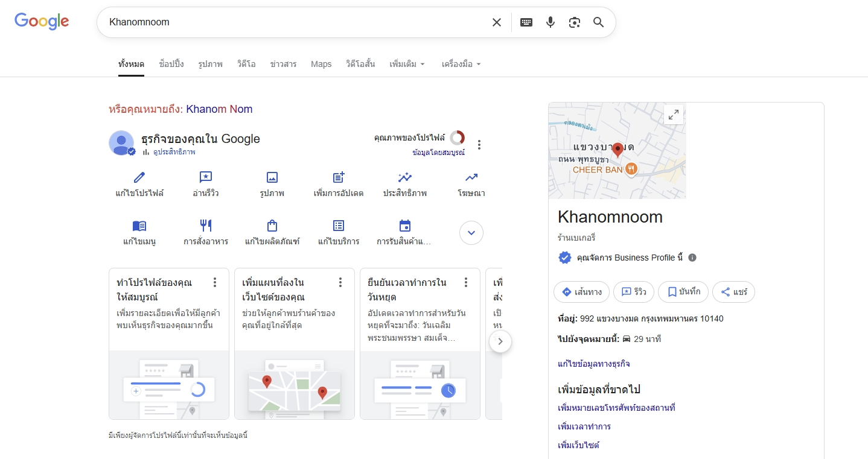The width and height of the screenshot is (868, 459).
Task: Open the ทำโปรไฟล์ของคุณให้สมบูรณ์ card illustration
Action: tap(169, 385)
